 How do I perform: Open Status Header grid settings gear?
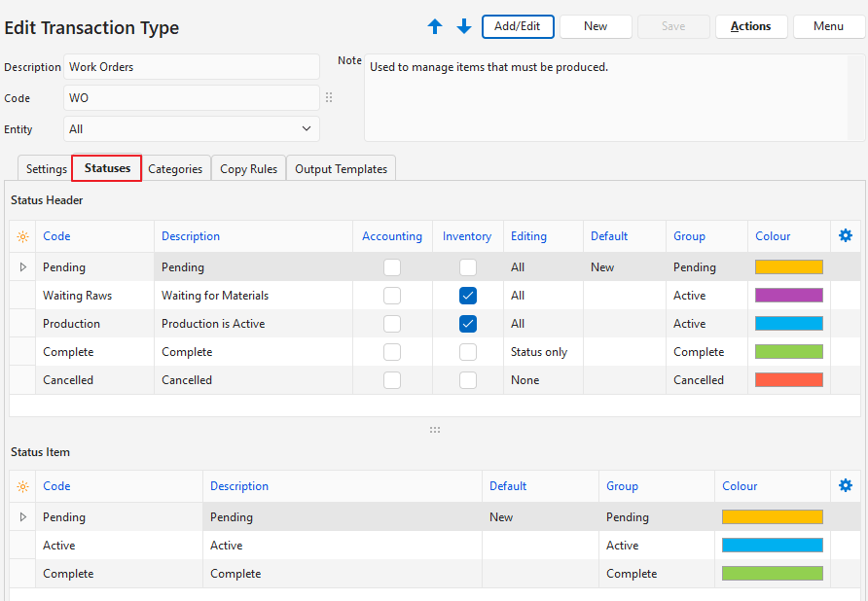pos(846,235)
